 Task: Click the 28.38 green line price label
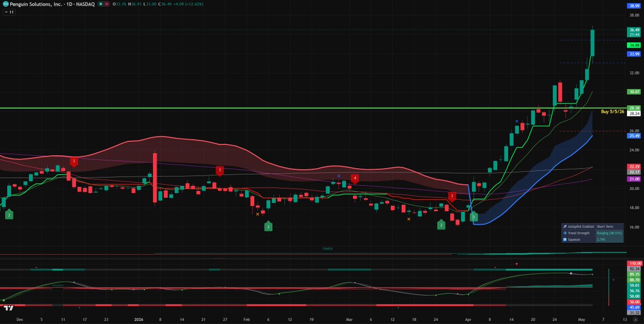point(634,108)
